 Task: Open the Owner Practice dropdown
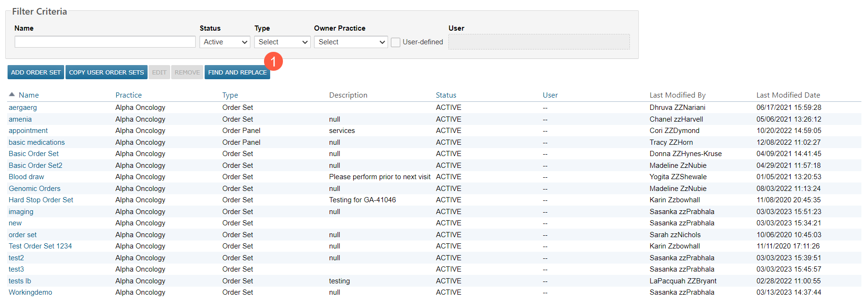[x=351, y=42]
